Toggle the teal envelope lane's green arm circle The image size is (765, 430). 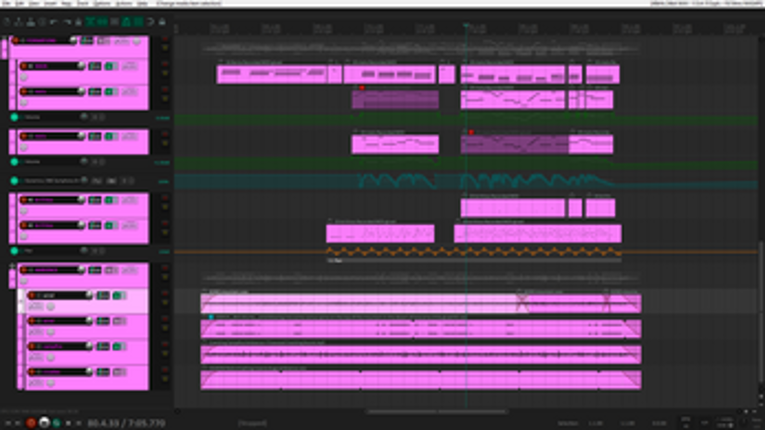tap(14, 181)
